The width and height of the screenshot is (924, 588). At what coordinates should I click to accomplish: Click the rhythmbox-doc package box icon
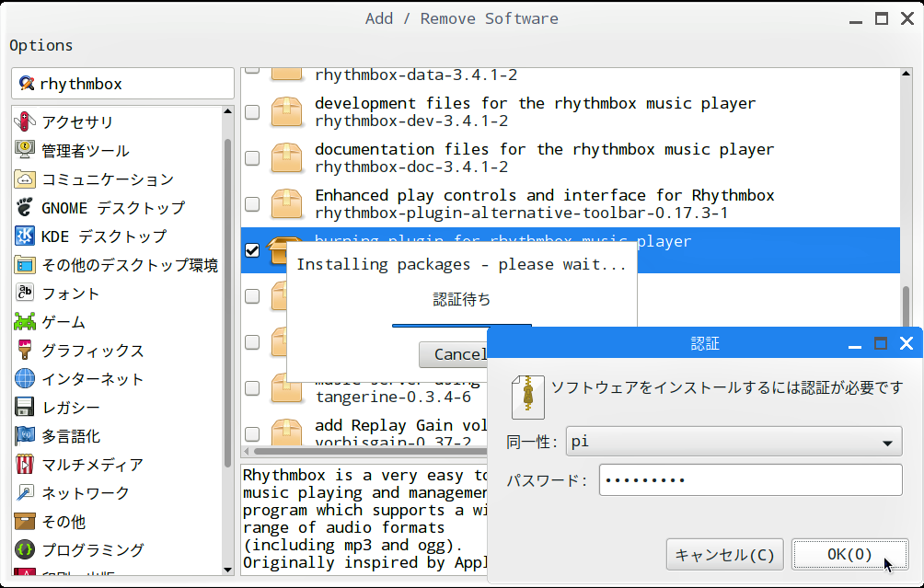tap(286, 158)
